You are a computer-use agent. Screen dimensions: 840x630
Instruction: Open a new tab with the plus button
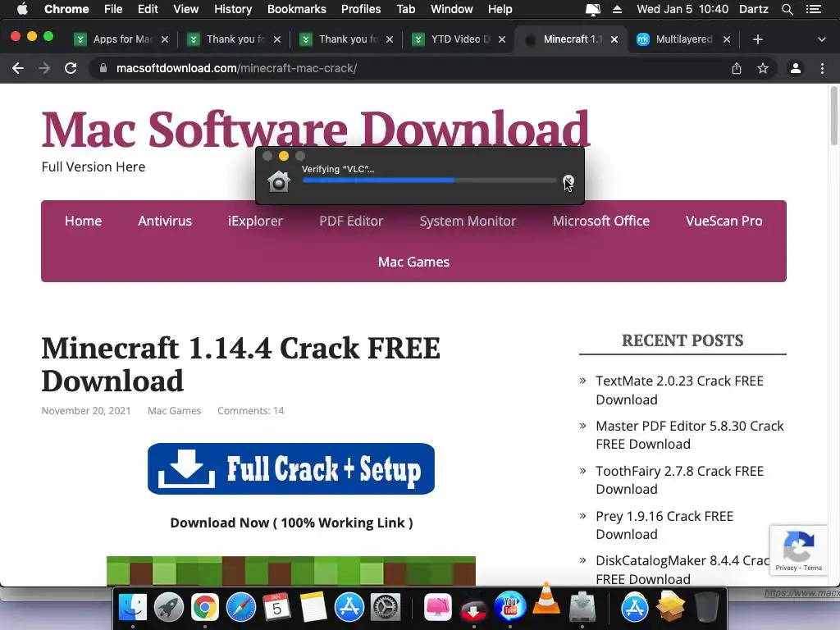tap(757, 39)
